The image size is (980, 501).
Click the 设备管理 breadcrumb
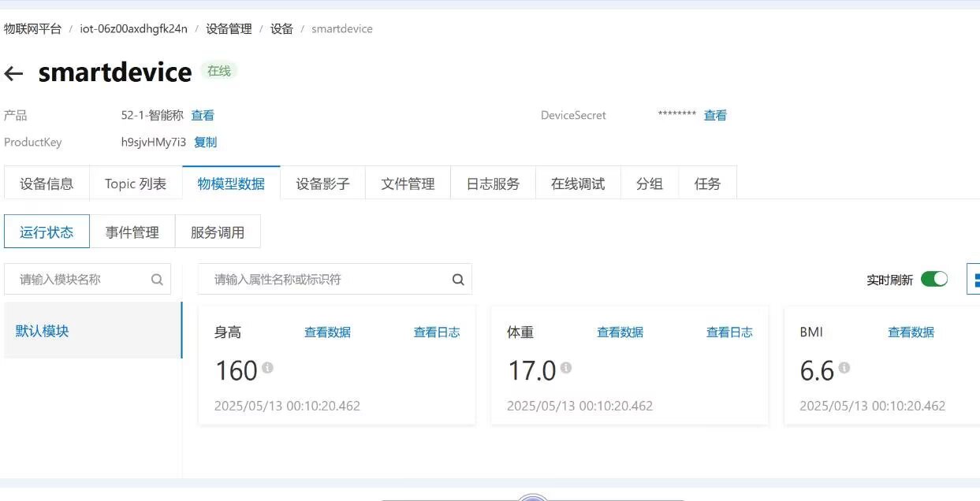[229, 28]
